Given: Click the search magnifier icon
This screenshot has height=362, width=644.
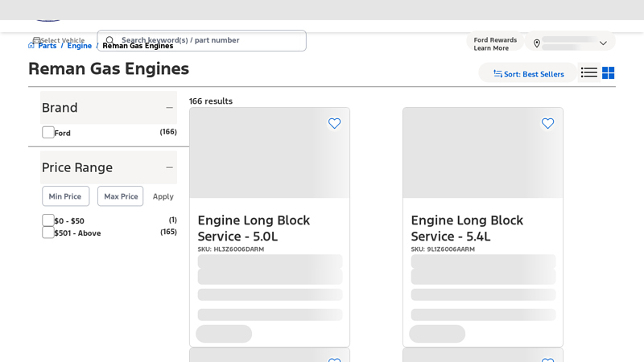Looking at the screenshot, I should [110, 40].
